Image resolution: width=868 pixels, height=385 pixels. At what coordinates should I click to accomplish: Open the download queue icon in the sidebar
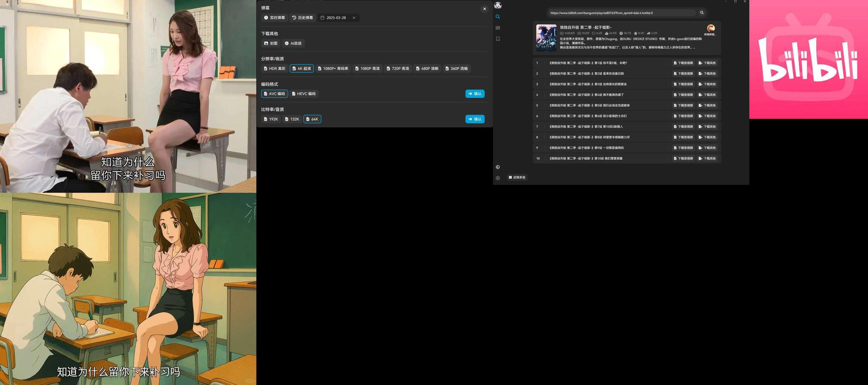pos(498,28)
